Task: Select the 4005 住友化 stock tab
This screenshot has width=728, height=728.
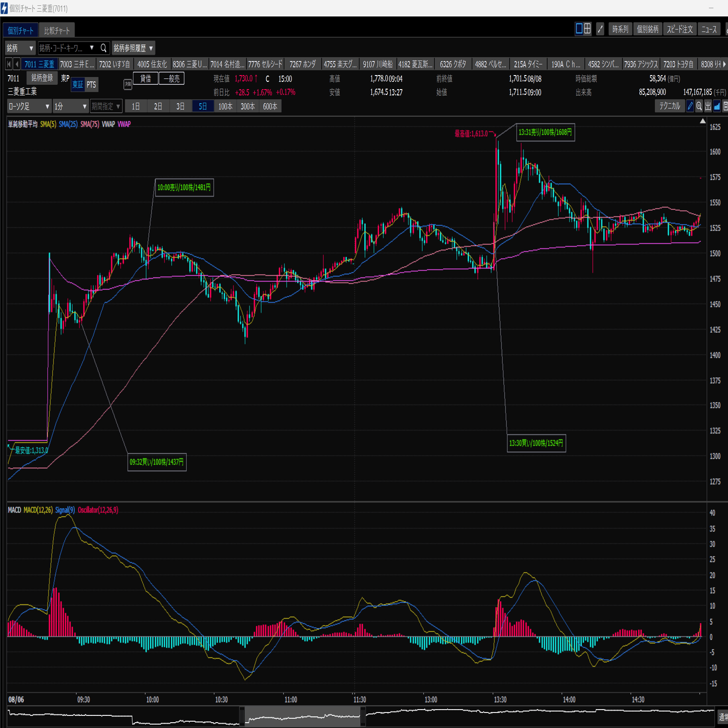Action: [152, 64]
